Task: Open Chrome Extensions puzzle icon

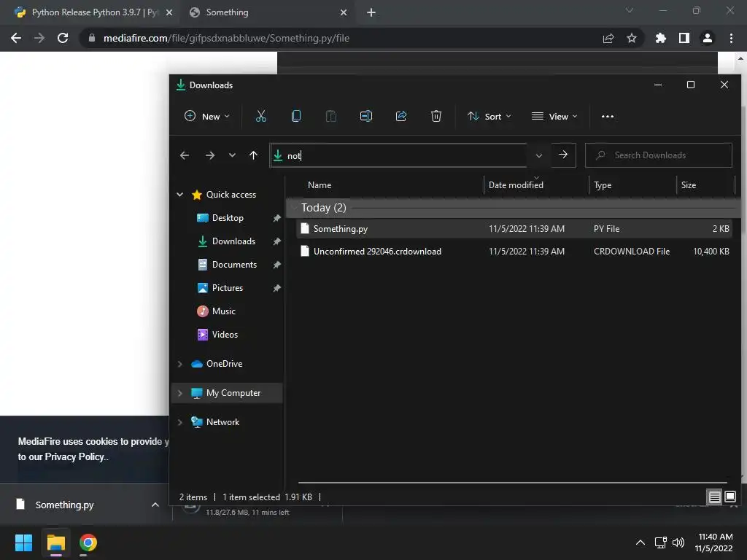Action: [x=660, y=38]
